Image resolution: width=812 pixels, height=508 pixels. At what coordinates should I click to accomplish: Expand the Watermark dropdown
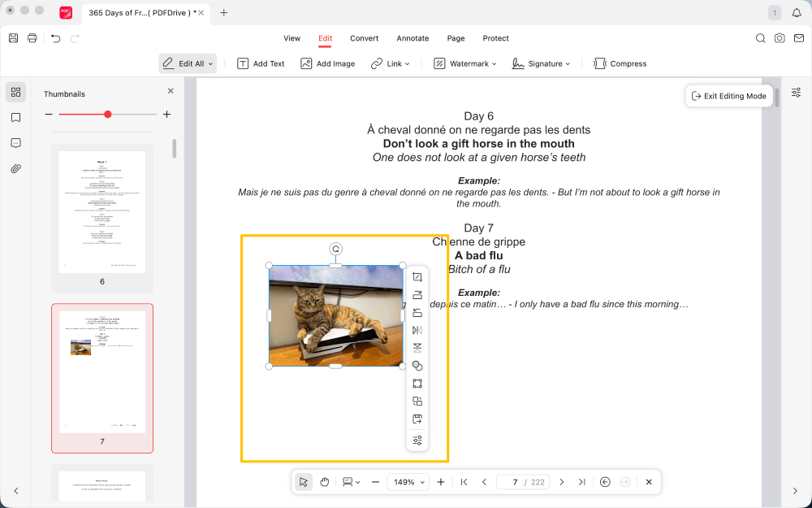click(x=464, y=63)
